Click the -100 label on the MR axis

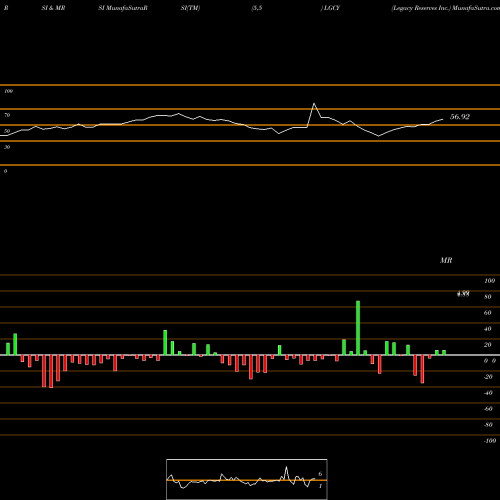click(x=490, y=441)
